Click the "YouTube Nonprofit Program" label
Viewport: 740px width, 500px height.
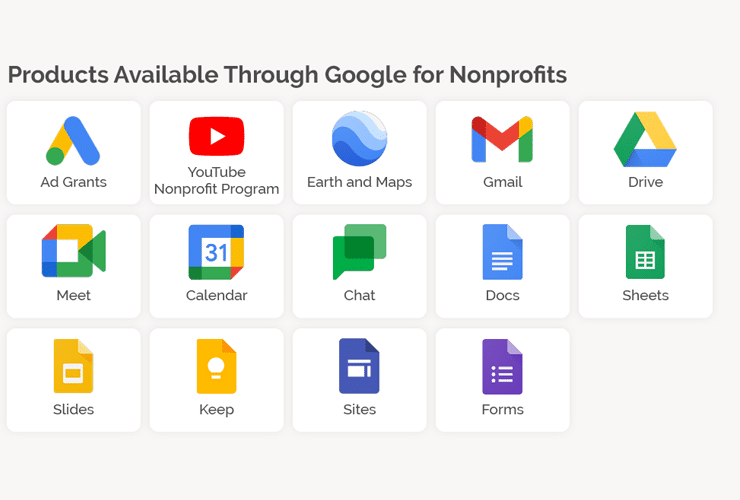217,180
